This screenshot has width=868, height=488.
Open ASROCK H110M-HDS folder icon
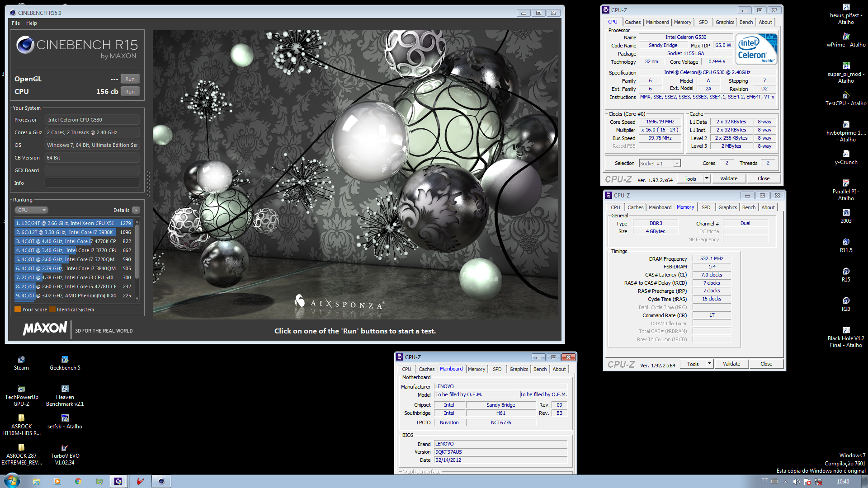[x=22, y=426]
